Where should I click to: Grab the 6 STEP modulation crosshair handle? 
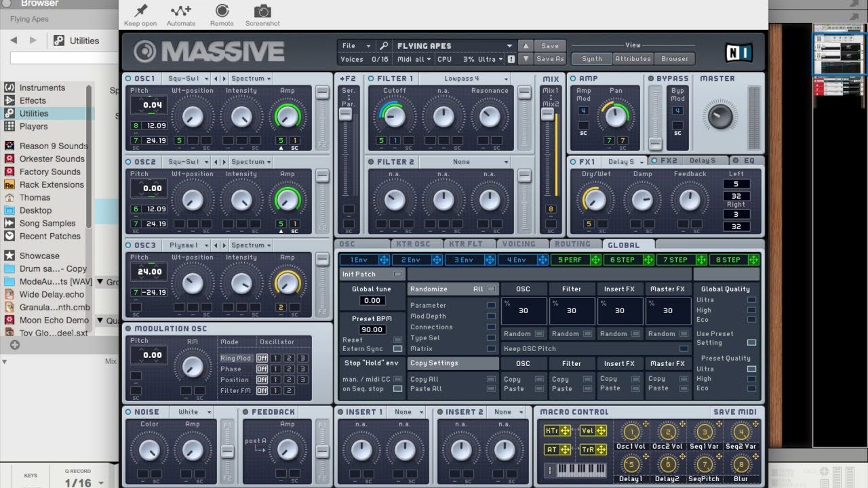[x=648, y=260]
